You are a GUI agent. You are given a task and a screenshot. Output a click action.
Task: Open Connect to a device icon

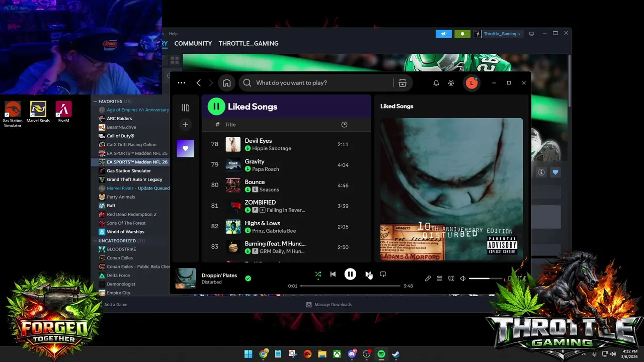(451, 279)
